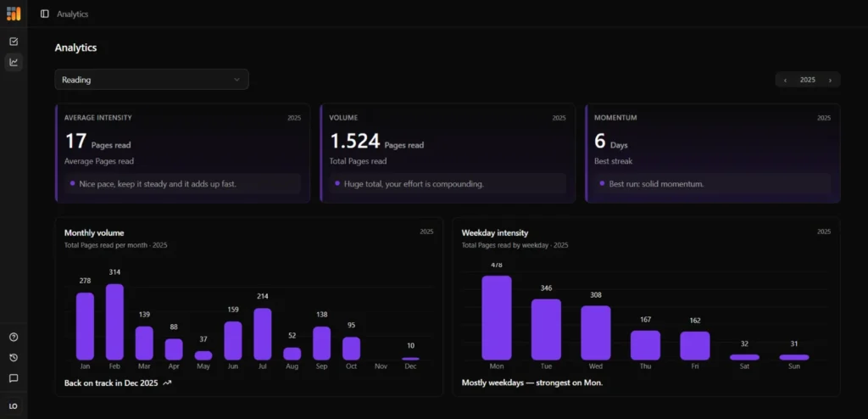The height and width of the screenshot is (419, 868).
Task: Click the 'Nice pace, keep it steady' tip
Action: [x=182, y=183]
